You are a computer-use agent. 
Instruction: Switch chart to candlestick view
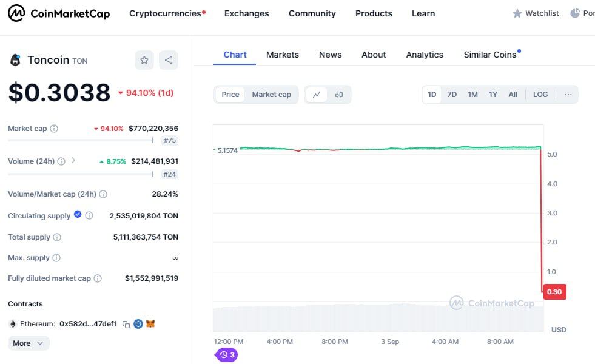(x=339, y=95)
